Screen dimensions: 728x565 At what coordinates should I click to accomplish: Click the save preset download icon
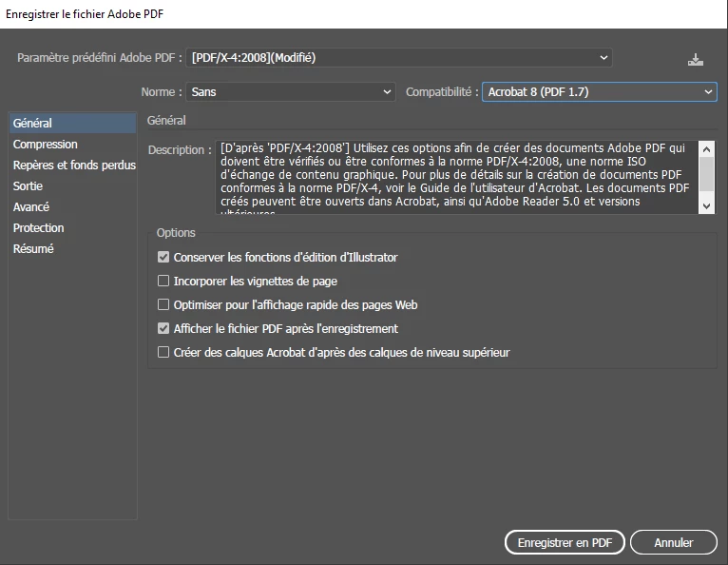tap(695, 60)
